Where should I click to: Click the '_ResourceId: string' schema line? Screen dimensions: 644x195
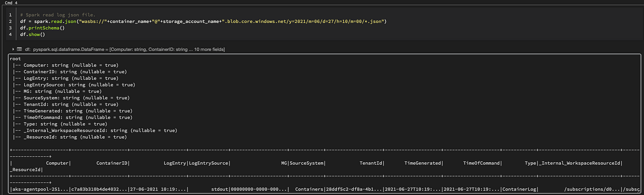(x=70, y=137)
